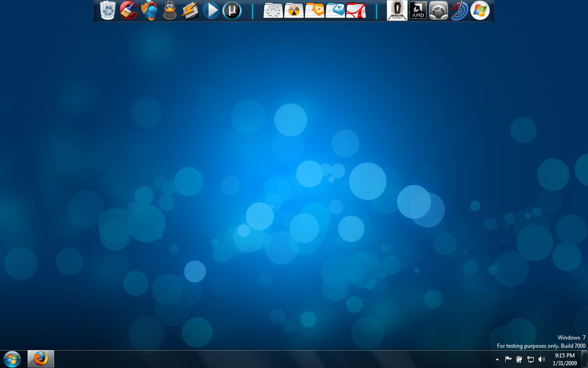Viewport: 588px width, 368px height.
Task: Open the blue W documents folder
Action: pyautogui.click(x=335, y=11)
